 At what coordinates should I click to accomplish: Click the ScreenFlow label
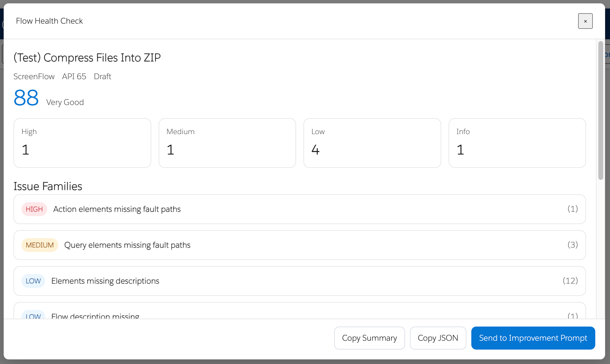(34, 76)
